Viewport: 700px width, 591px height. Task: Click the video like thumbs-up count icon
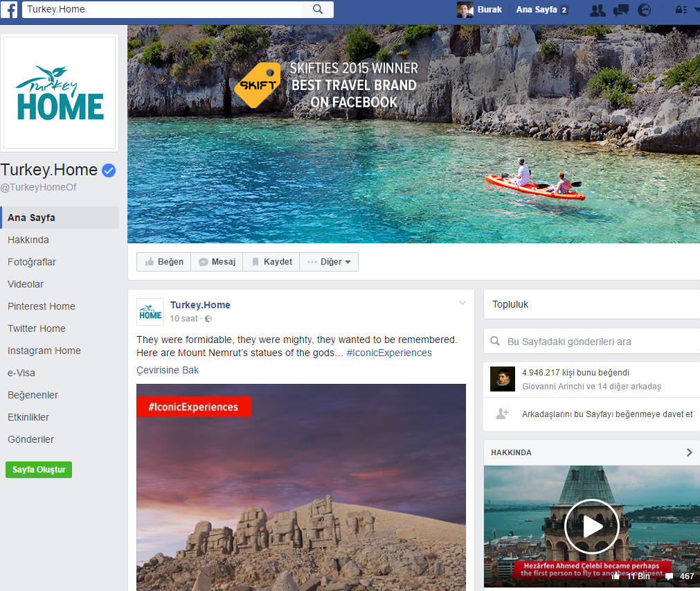[616, 576]
